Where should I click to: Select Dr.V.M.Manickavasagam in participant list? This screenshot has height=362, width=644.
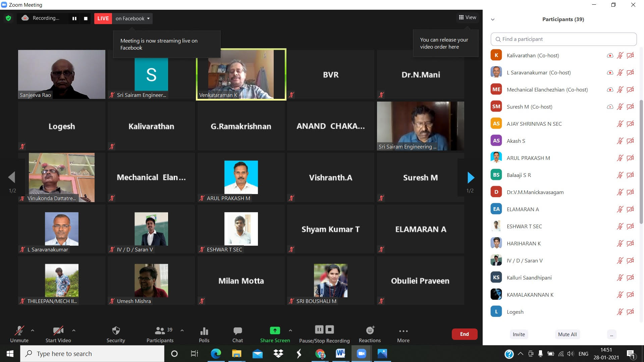[563, 192]
